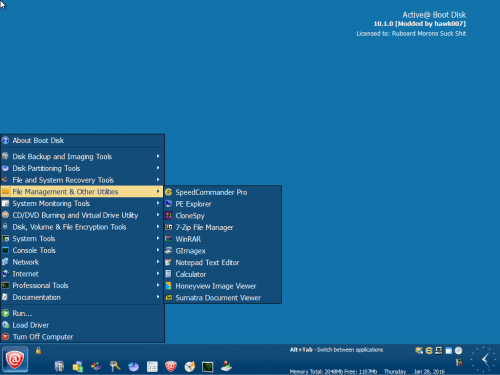Viewport: 500px width, 375px height.
Task: Click the computer monitor tray icon
Action: click(439, 350)
